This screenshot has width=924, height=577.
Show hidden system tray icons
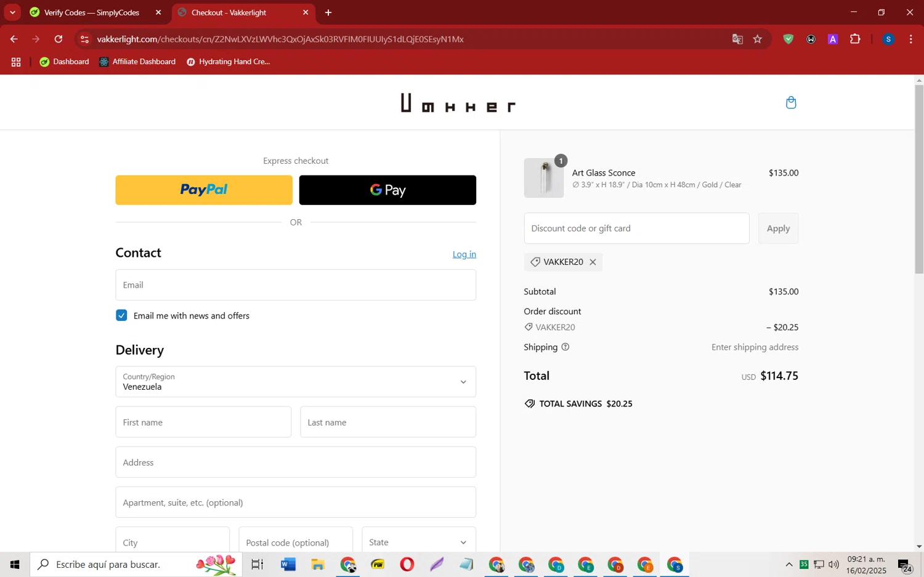(x=789, y=564)
